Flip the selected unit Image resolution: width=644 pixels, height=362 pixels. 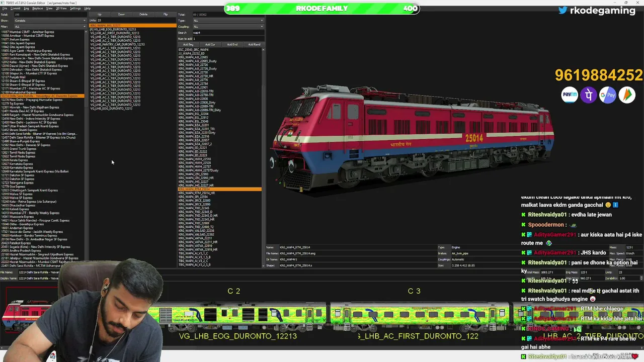tap(166, 15)
